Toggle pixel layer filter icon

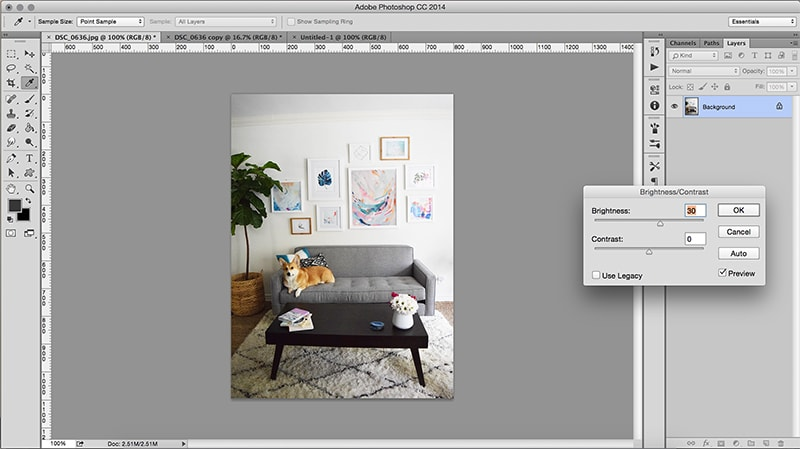[x=728, y=56]
